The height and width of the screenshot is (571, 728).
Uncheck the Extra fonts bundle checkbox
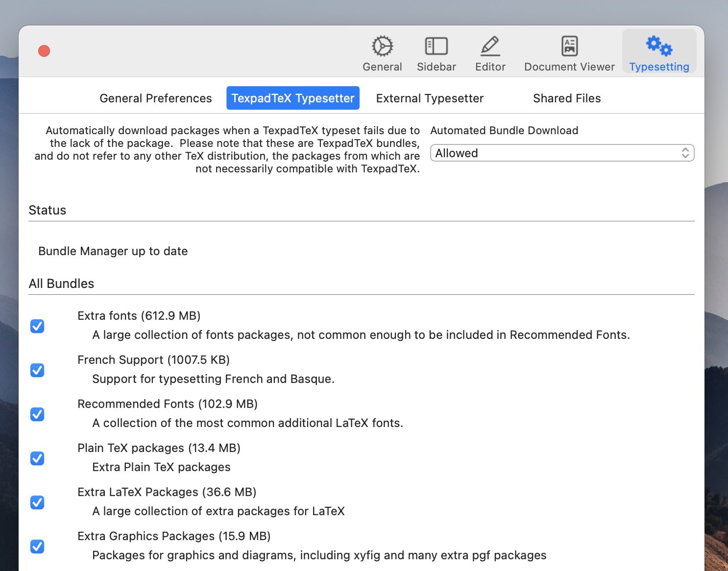[x=37, y=326]
